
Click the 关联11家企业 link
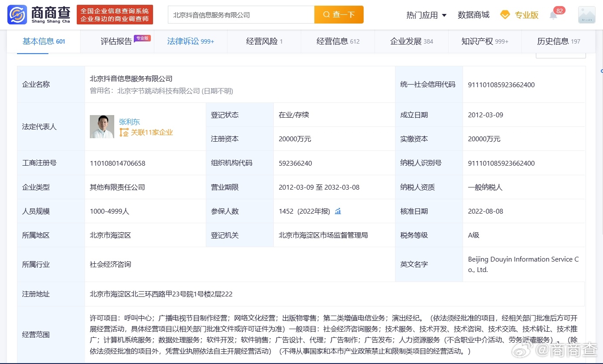click(x=152, y=132)
